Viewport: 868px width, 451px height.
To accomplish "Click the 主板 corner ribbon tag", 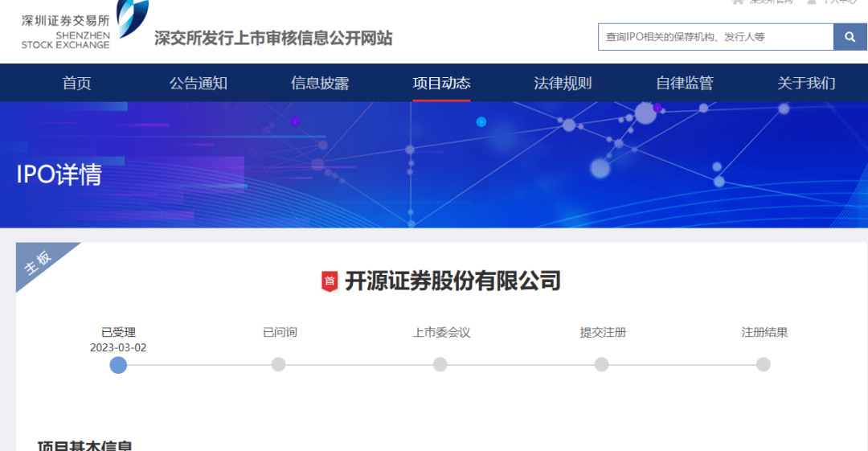I will pos(38,263).
